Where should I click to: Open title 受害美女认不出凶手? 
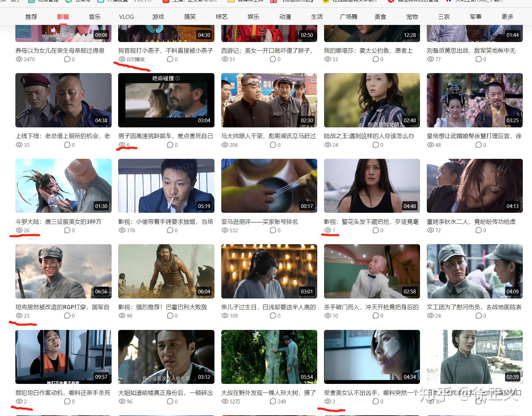pos(371,393)
